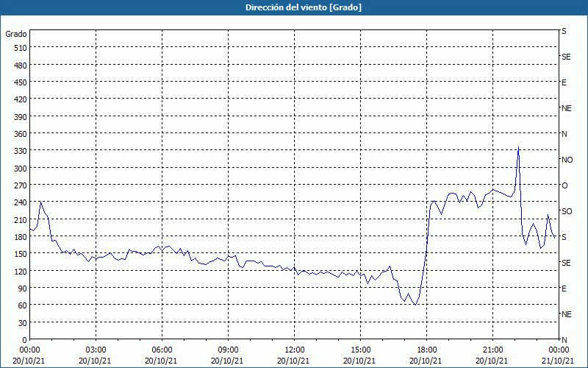
Task: Click the 00:00 label above 21/10/21
Action: point(559,350)
